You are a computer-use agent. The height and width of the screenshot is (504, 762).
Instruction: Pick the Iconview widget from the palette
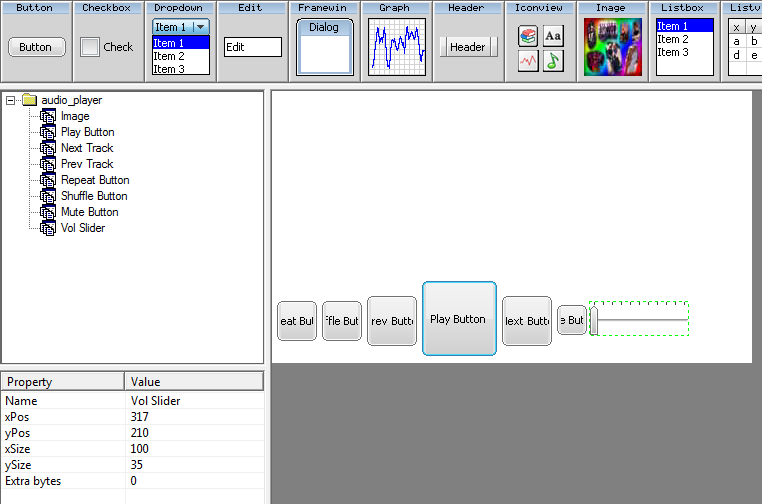[540, 48]
